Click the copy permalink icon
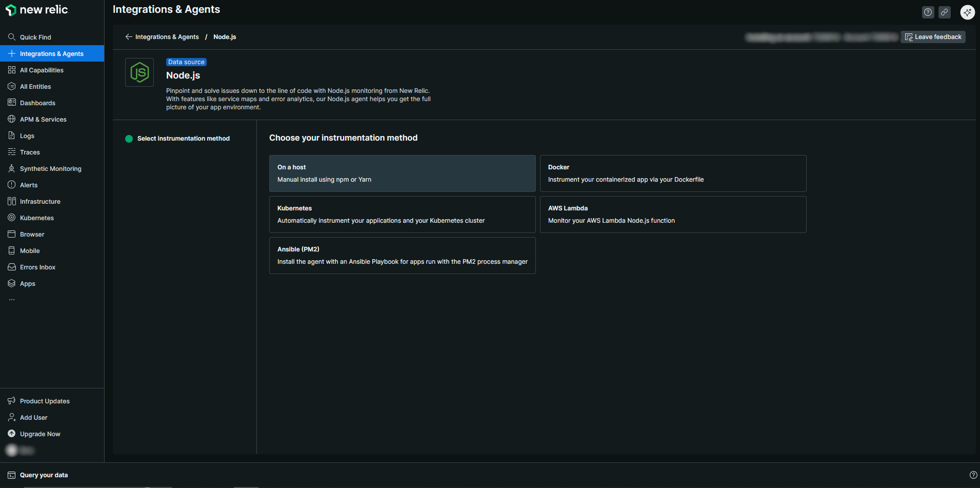The height and width of the screenshot is (488, 980). [x=944, y=12]
